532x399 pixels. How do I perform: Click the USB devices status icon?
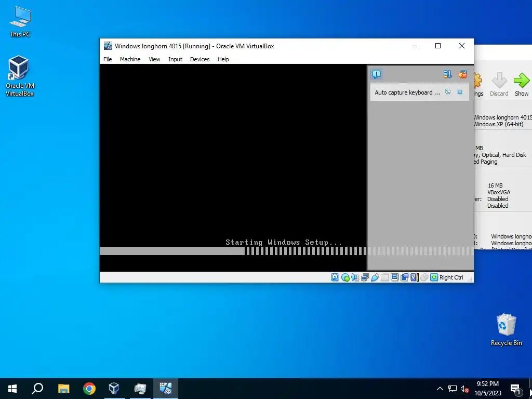pyautogui.click(x=375, y=277)
